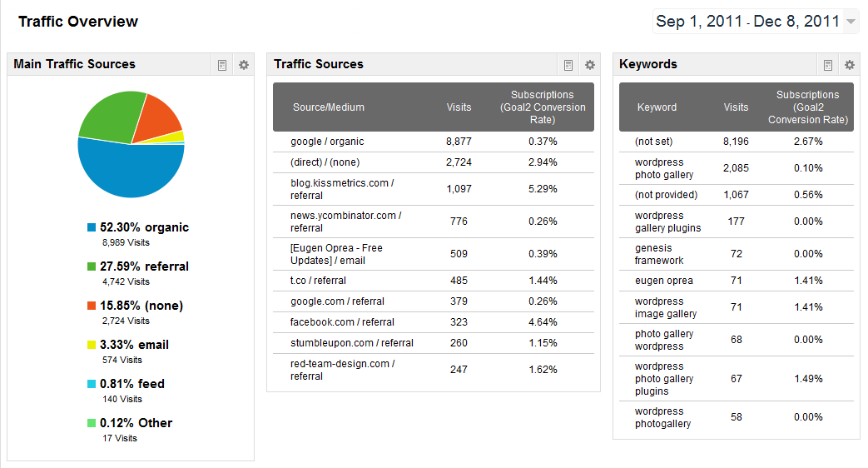The height and width of the screenshot is (468, 868).
Task: Open settings gear of Keywords widget
Action: point(850,65)
